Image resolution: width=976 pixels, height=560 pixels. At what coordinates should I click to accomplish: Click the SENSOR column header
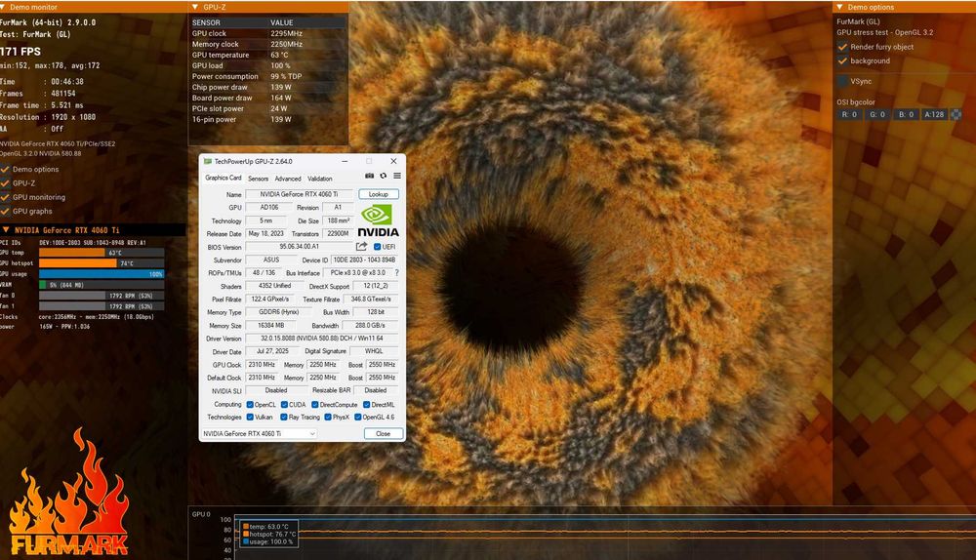click(205, 22)
